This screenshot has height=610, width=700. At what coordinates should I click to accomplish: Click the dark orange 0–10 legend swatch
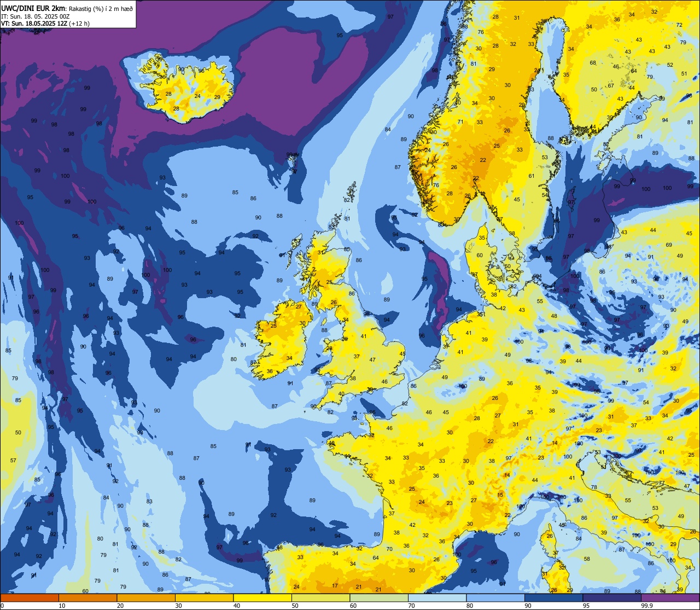[30, 597]
